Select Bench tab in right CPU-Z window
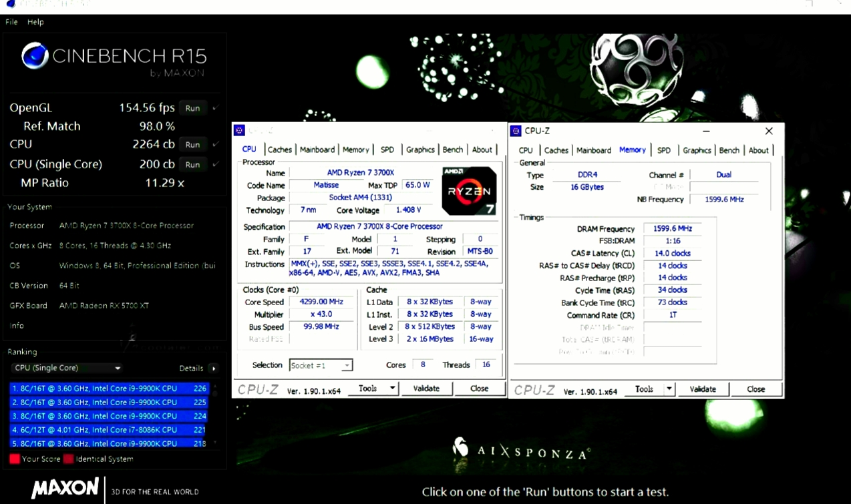This screenshot has width=851, height=504. click(729, 150)
